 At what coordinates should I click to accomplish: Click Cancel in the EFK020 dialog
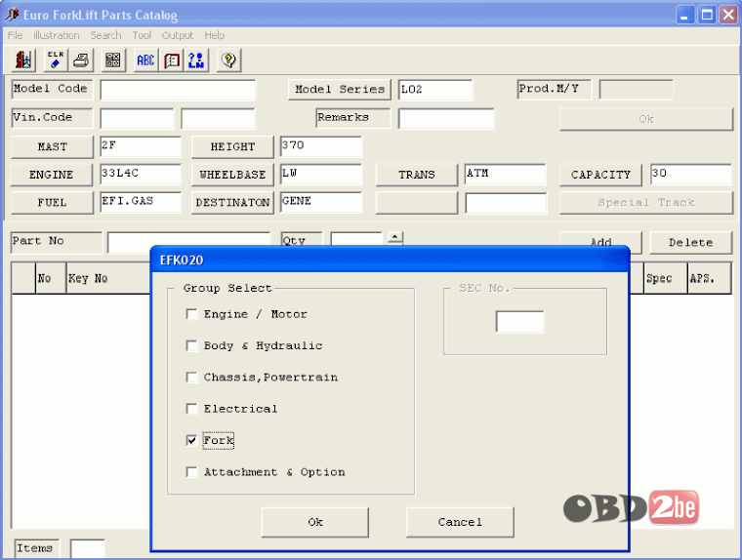pyautogui.click(x=460, y=522)
